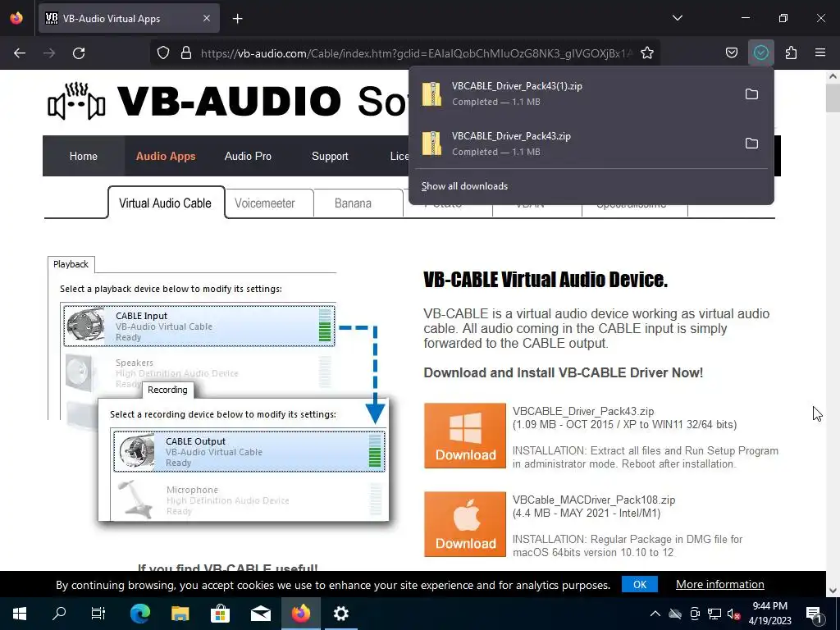
Task: Click the VBCable_MACDriver_Pack108.zip text
Action: pos(594,500)
